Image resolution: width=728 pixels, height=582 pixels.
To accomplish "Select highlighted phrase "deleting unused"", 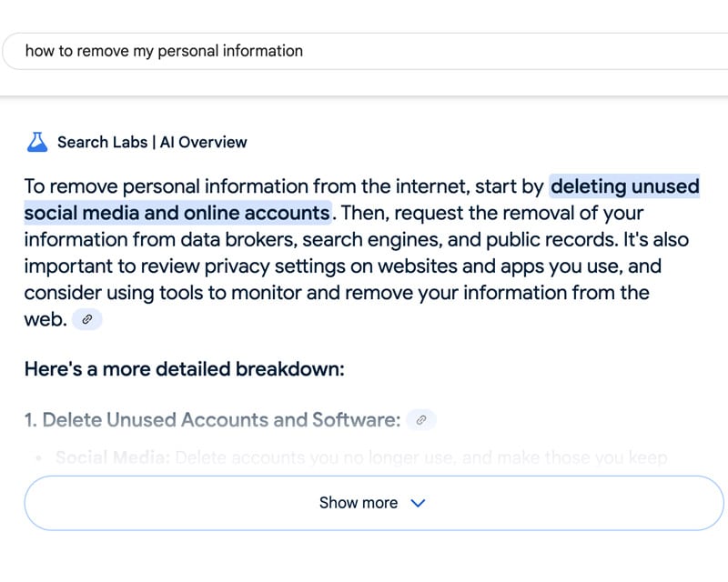I will 624,186.
